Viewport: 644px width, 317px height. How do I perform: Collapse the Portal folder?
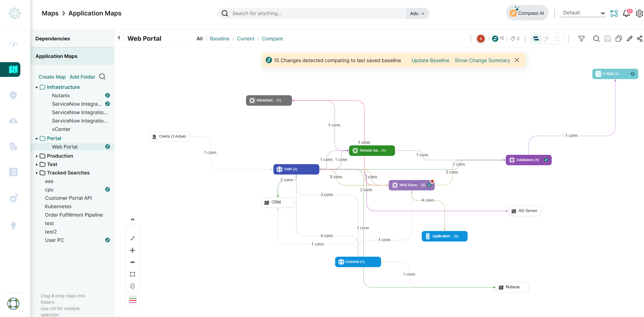click(x=37, y=139)
